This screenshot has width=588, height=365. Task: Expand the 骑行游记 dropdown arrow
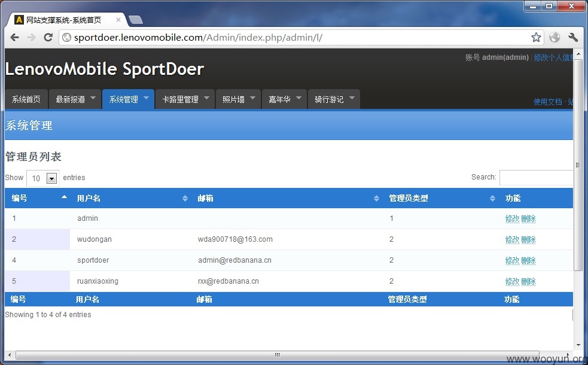[x=352, y=98]
